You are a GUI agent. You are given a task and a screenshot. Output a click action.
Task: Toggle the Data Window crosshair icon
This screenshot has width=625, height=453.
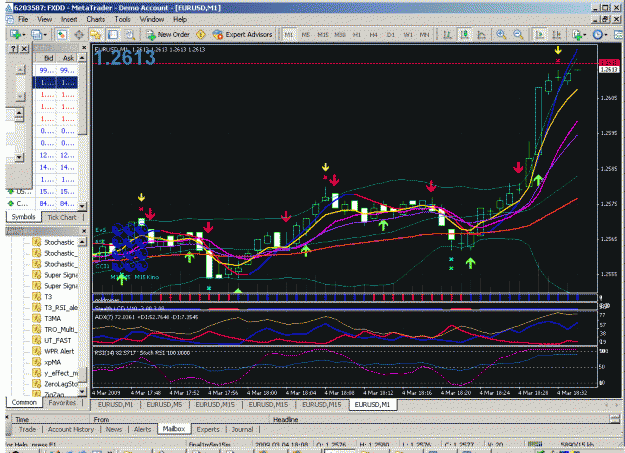pos(79,35)
